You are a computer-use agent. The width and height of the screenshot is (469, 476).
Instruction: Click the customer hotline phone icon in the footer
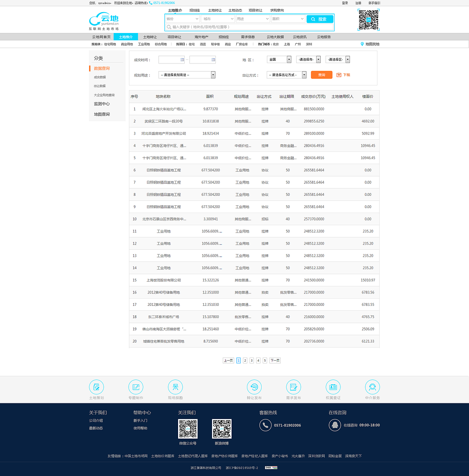click(265, 425)
